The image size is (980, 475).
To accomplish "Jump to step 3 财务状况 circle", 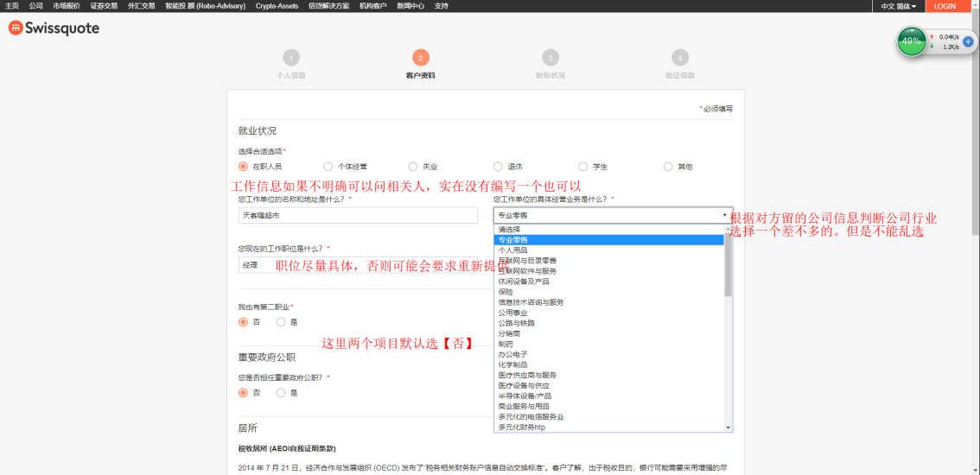I will (x=550, y=58).
